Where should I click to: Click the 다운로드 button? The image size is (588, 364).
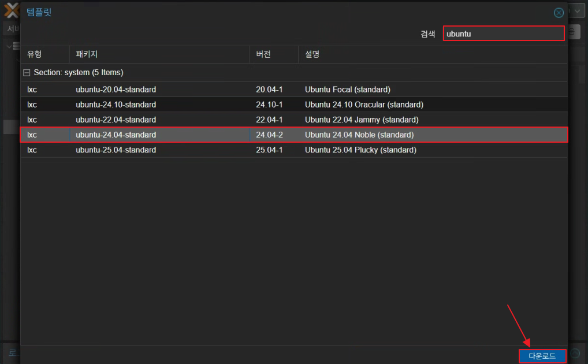click(542, 356)
